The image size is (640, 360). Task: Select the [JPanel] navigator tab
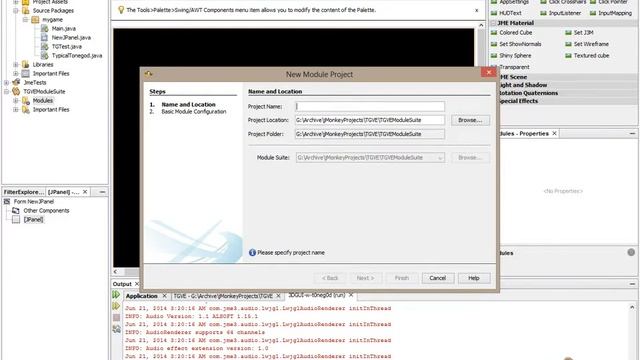[x=63, y=192]
